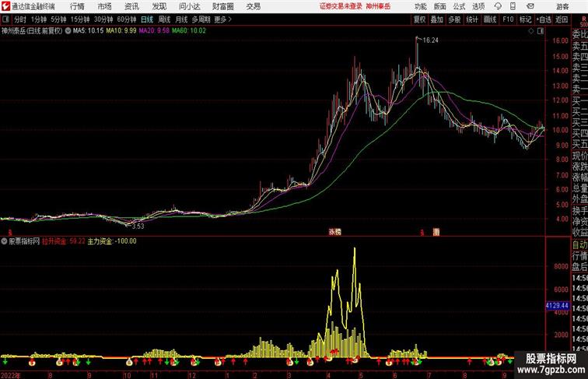Expand the 更多 periods dropdown
This screenshot has height=379, width=588.
click(222, 19)
